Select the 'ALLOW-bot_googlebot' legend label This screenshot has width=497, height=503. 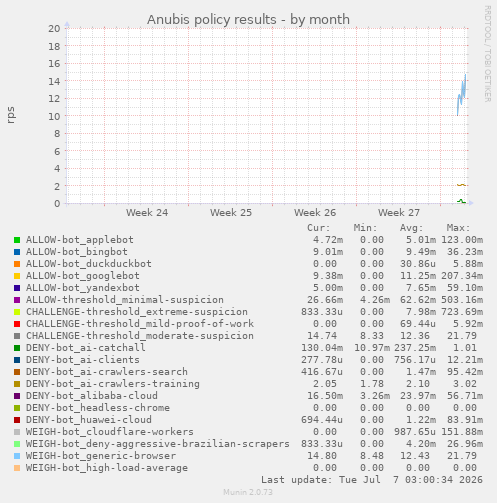point(83,276)
